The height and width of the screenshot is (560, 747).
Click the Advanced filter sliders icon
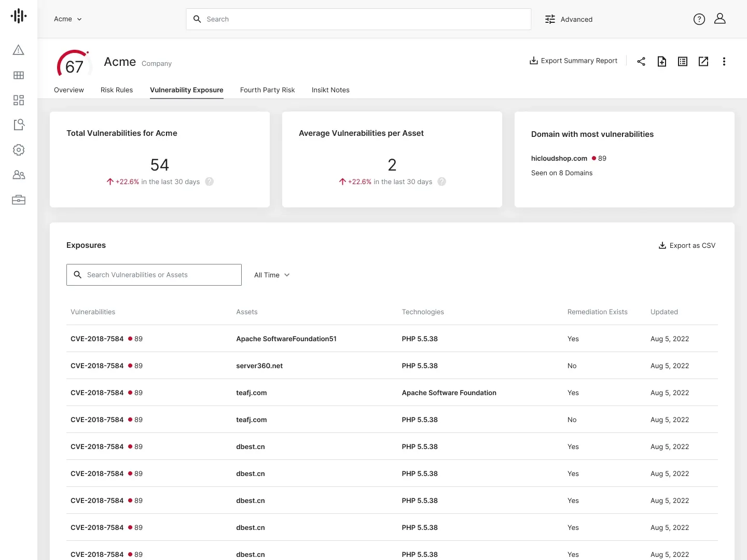coord(550,19)
